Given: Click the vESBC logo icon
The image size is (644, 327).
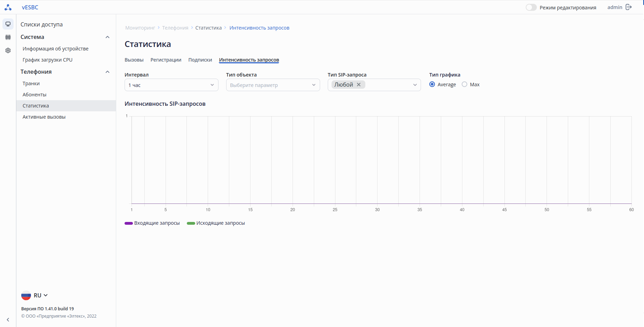Looking at the screenshot, I should pos(8,7).
